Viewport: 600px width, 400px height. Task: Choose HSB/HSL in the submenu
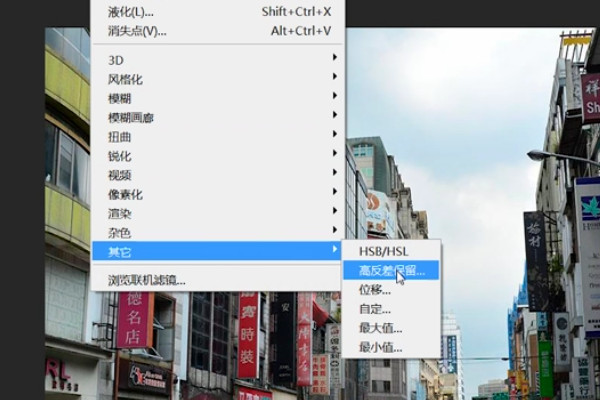pos(391,251)
